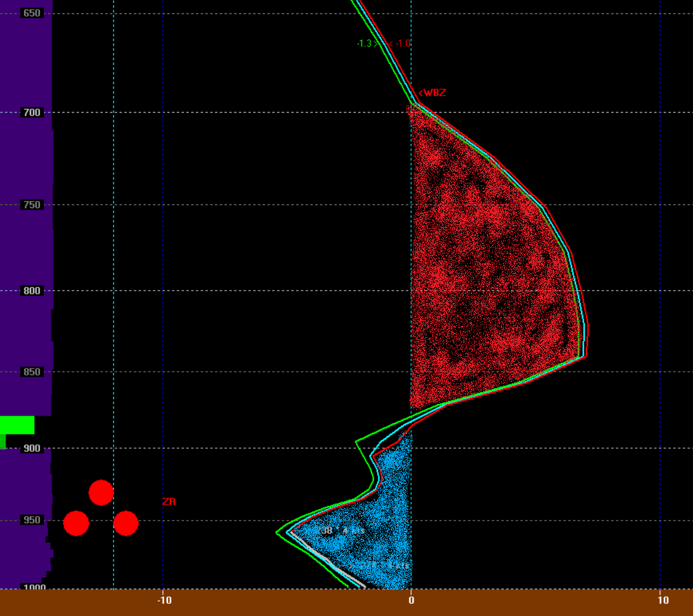Click the green -1.3 temperature annotation
This screenshot has width=693, height=616.
click(367, 43)
